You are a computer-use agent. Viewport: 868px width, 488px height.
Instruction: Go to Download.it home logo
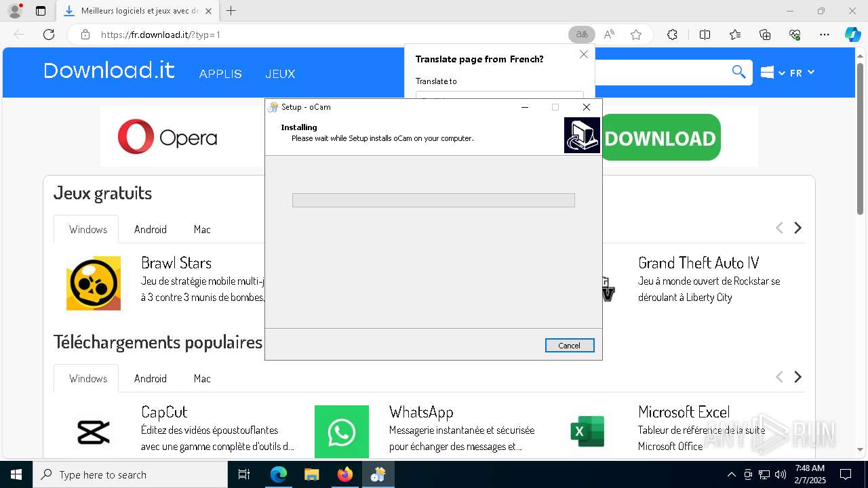point(109,70)
